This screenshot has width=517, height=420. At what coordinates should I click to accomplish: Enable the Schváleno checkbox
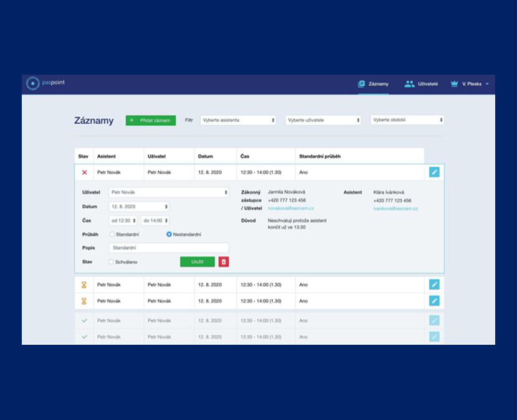point(111,262)
